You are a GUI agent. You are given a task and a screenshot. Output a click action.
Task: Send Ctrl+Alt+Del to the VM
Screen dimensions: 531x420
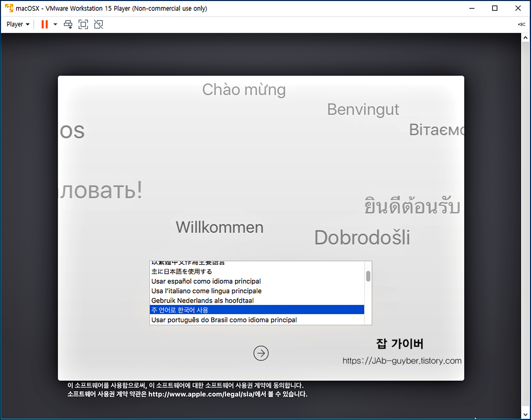(x=68, y=24)
